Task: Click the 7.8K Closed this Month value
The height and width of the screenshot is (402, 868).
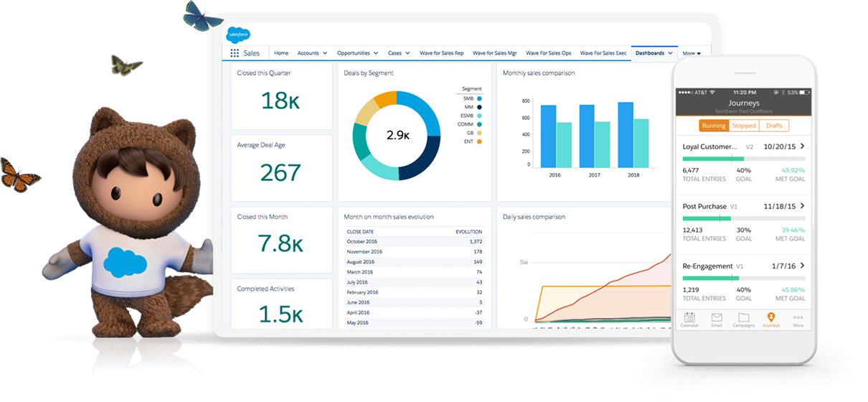Action: 280,244
